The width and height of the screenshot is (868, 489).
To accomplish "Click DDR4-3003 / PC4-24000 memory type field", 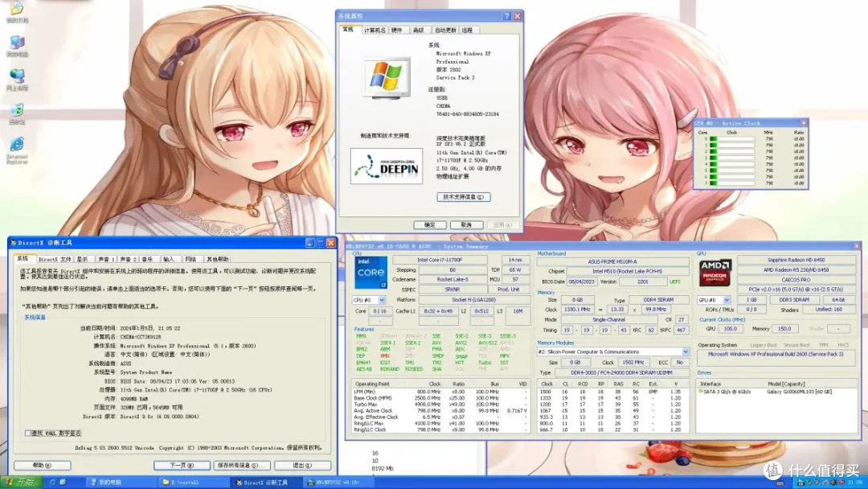I will coord(621,372).
